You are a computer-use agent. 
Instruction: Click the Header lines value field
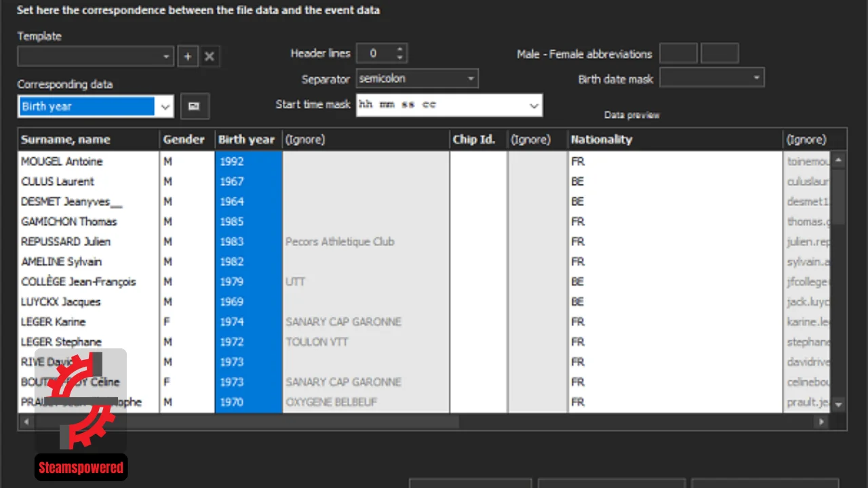coord(375,54)
